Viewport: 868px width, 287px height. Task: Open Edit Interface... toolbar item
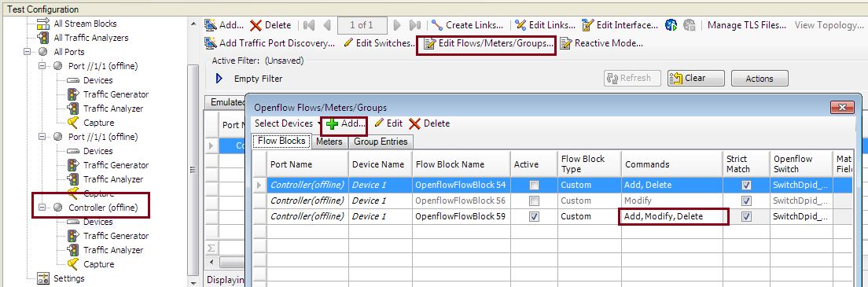tap(620, 25)
